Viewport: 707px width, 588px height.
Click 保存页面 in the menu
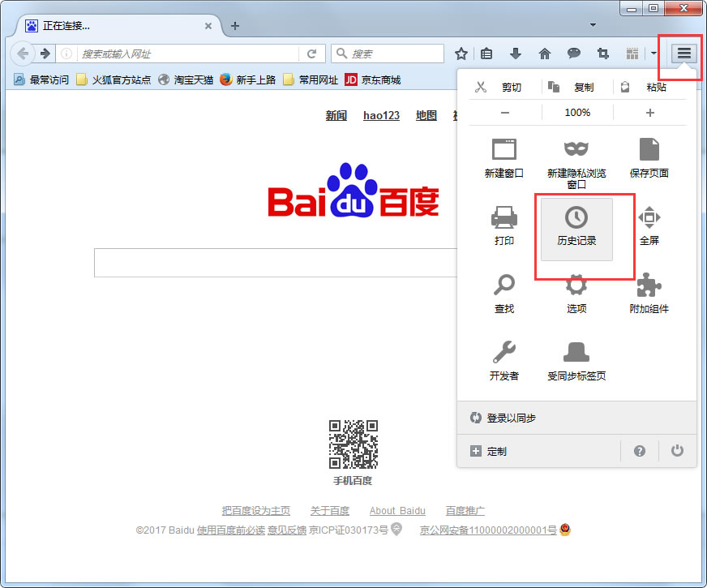pyautogui.click(x=649, y=159)
